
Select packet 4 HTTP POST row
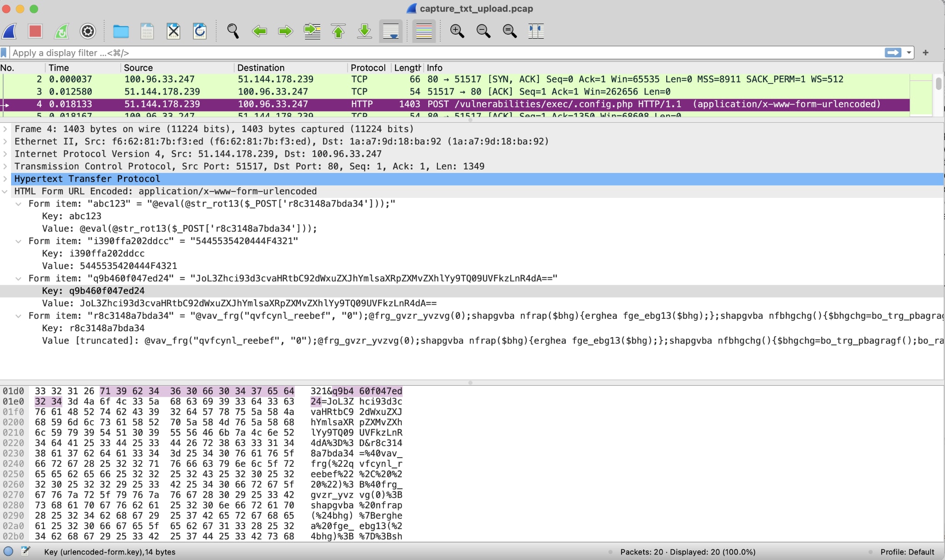[456, 104]
